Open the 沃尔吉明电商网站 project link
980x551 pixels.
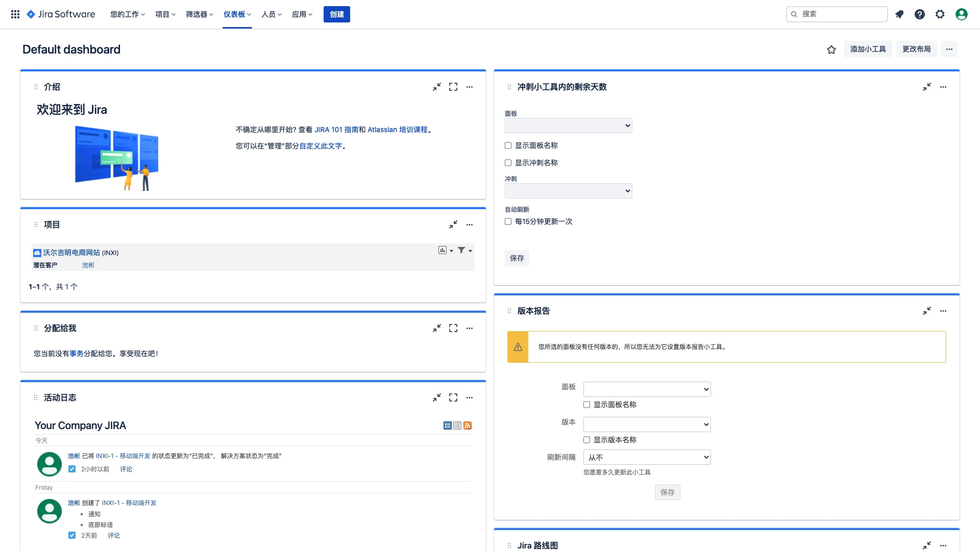(x=71, y=253)
